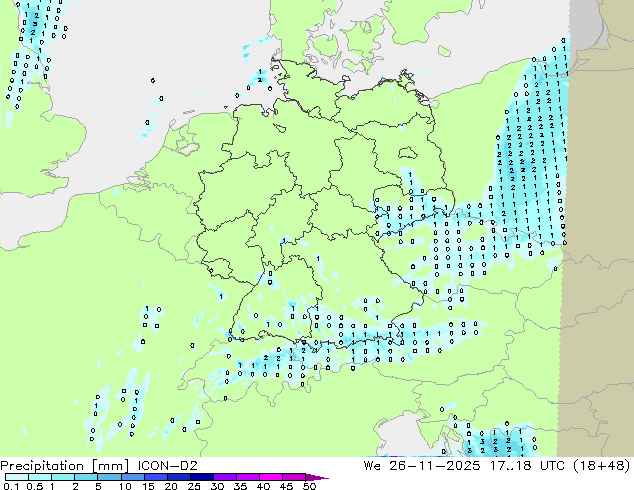Click the 45–50 mm legend swatch
Viewport: 634px width, 490px height.
tap(294, 477)
